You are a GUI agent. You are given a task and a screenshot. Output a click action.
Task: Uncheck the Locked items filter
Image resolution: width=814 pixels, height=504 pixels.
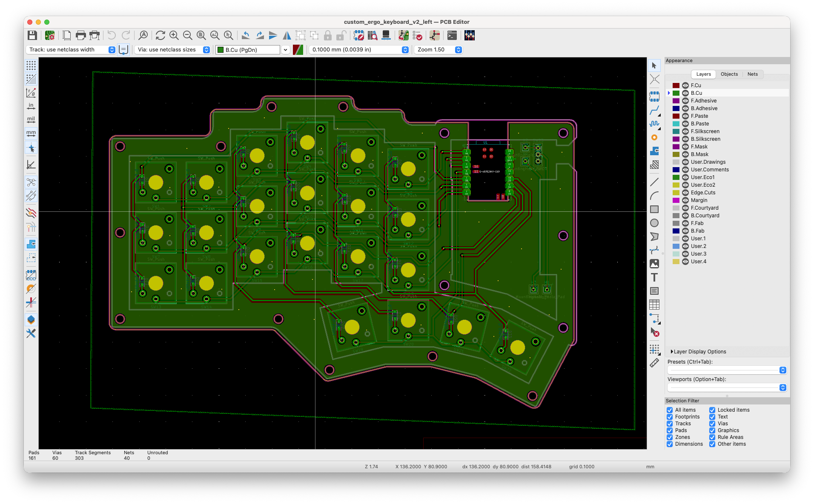(712, 410)
